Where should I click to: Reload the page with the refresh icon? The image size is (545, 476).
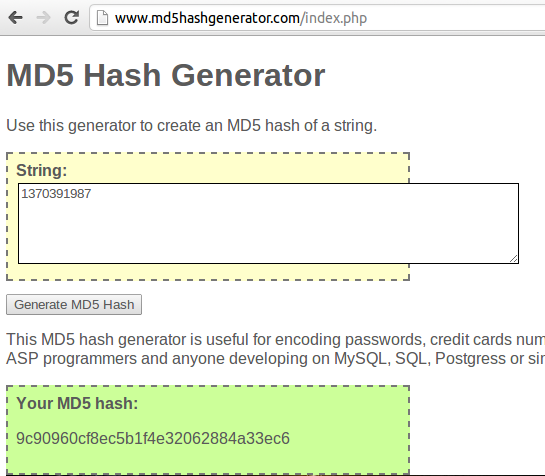click(72, 17)
